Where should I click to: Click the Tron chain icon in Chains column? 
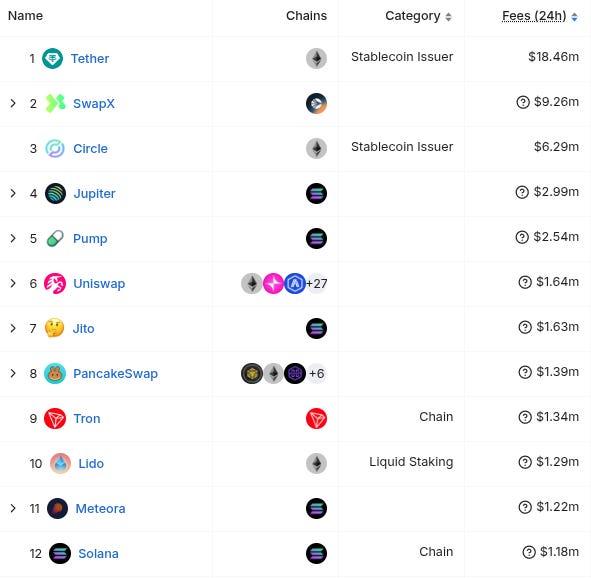(316, 418)
